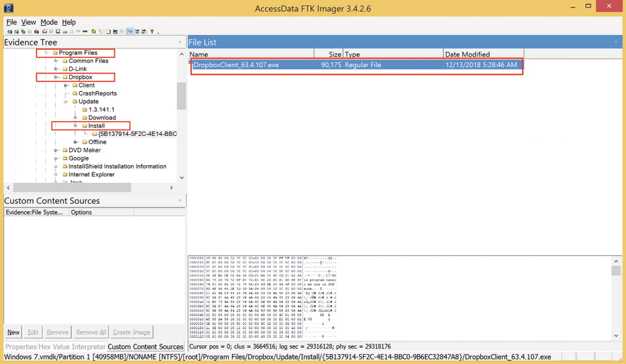Expand the D-Link folder node

56,69
